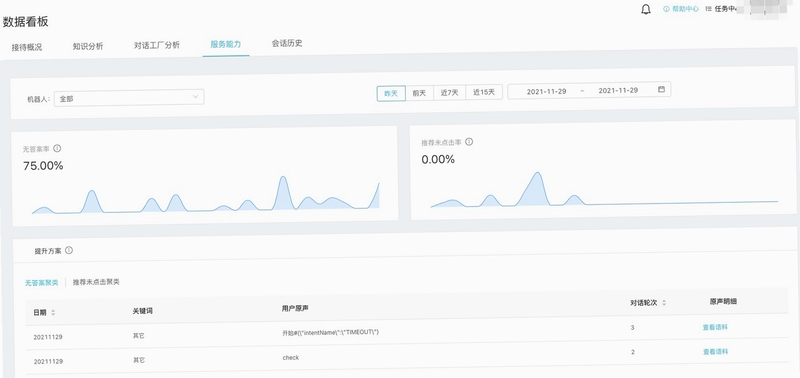Click the 无答案率 trend chart

point(206,194)
